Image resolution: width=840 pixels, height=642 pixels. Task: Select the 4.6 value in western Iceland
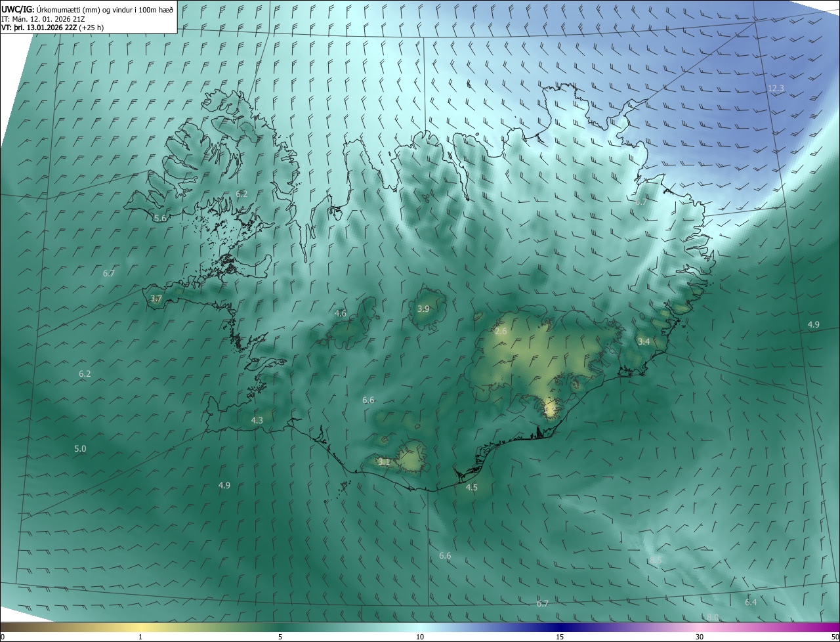[340, 314]
